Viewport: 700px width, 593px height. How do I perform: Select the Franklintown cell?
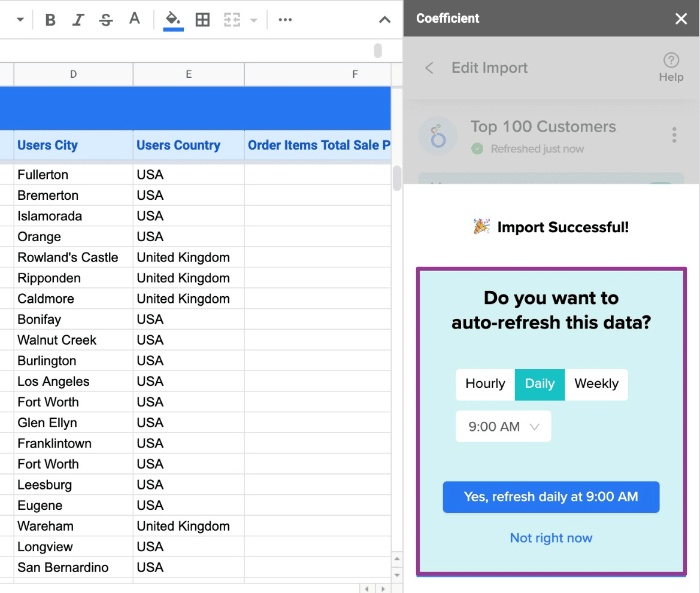(73, 443)
